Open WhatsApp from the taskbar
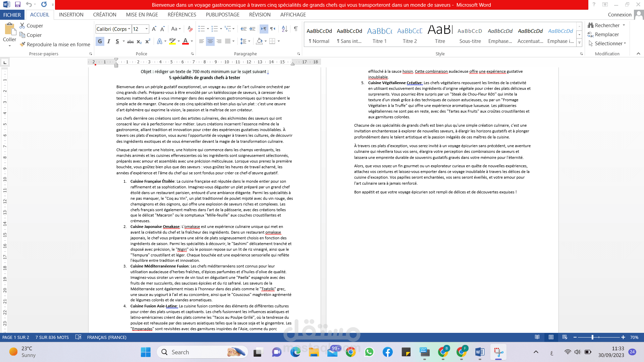This screenshot has width=644, height=362. coord(369,352)
